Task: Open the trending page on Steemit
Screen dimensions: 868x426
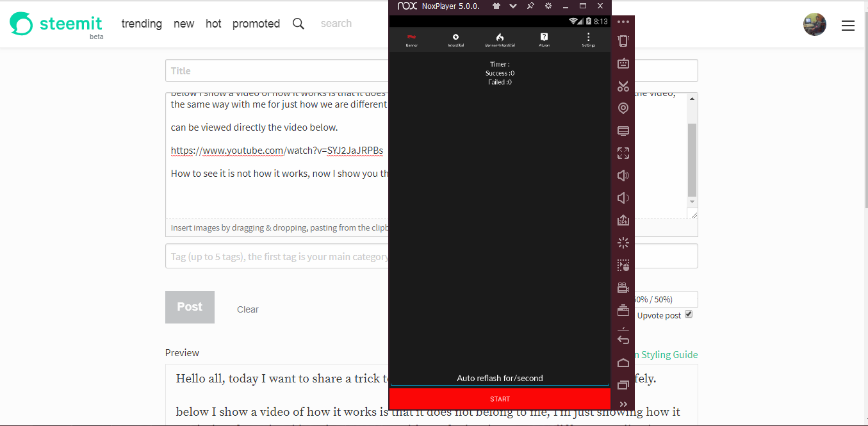Action: tap(142, 24)
